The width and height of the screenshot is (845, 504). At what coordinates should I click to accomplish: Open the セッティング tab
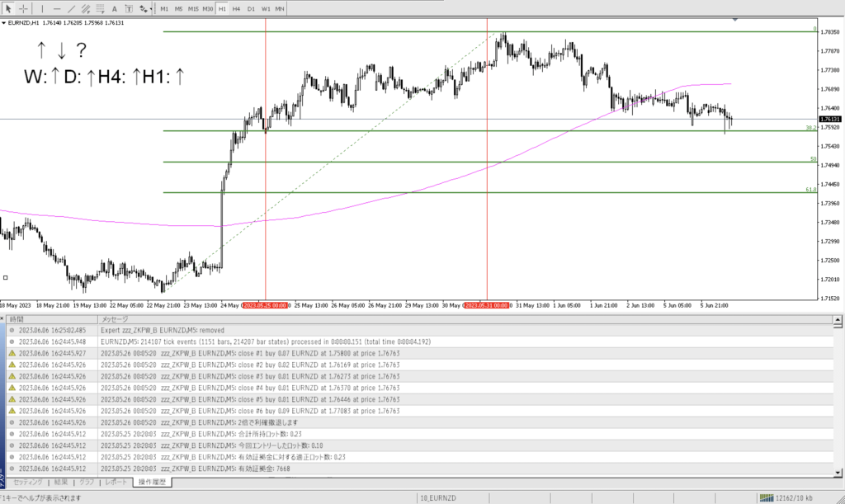(x=28, y=482)
